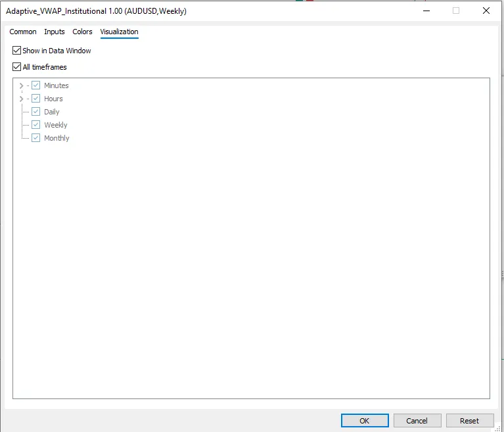Expand the Minutes tree node arrow
This screenshot has width=504, height=432.
(21, 85)
